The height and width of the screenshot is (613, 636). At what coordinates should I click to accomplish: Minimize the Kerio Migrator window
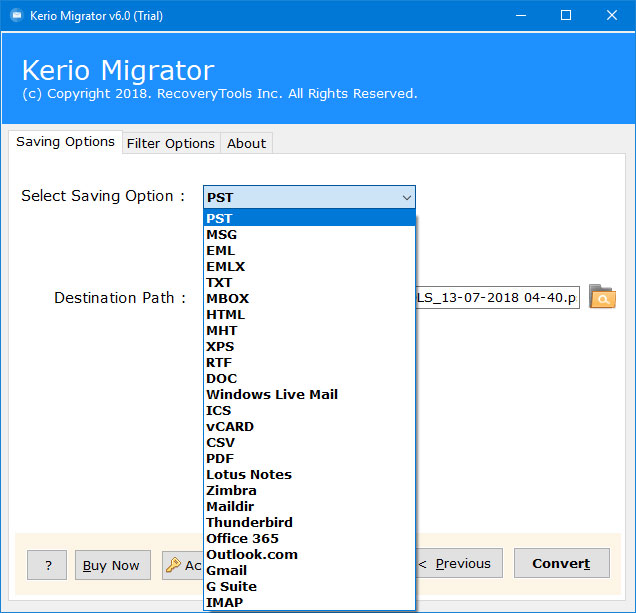(x=521, y=15)
